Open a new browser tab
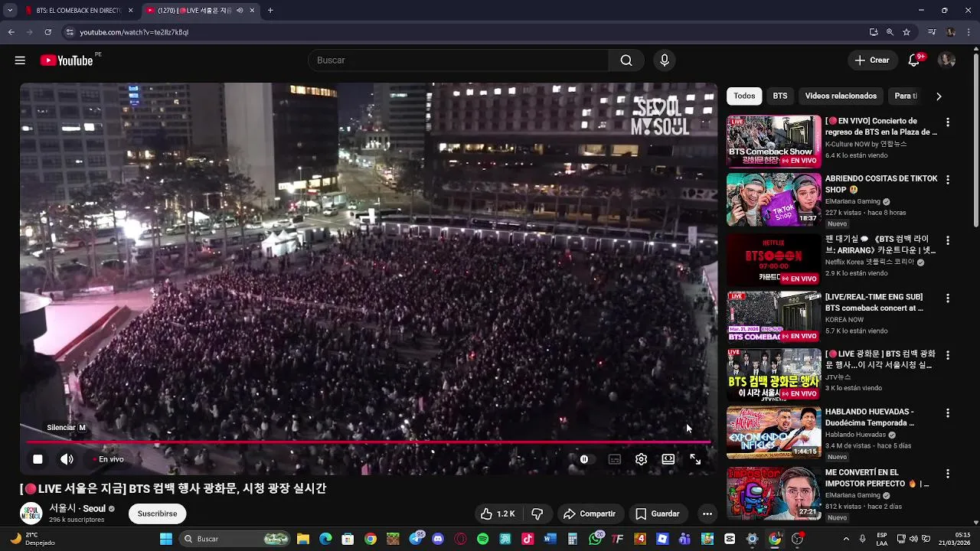The image size is (980, 551). point(270,11)
